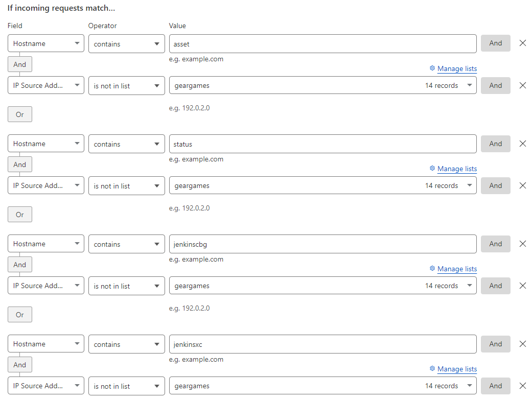Open 'is not in list' operator under asset

tap(126, 86)
